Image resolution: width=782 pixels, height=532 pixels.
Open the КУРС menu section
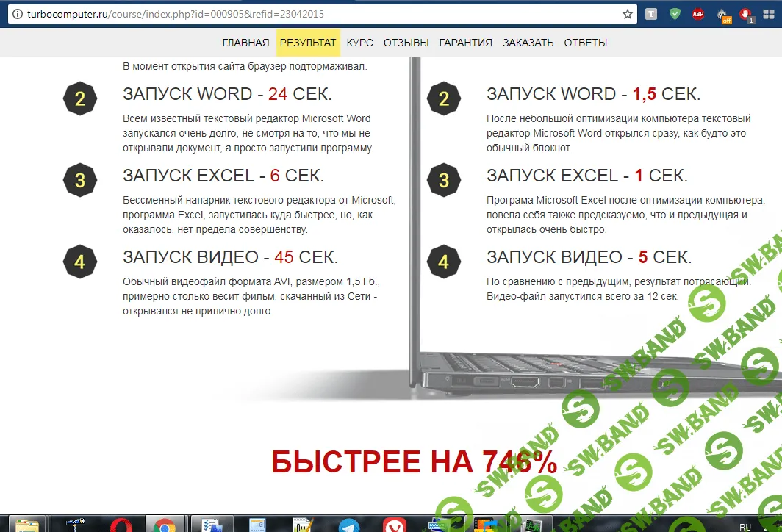359,43
